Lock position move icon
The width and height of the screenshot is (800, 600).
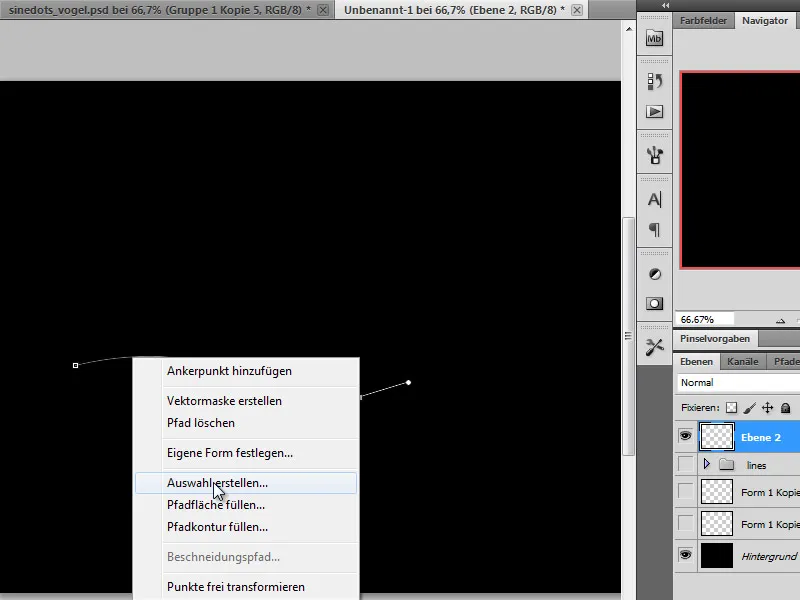(767, 408)
